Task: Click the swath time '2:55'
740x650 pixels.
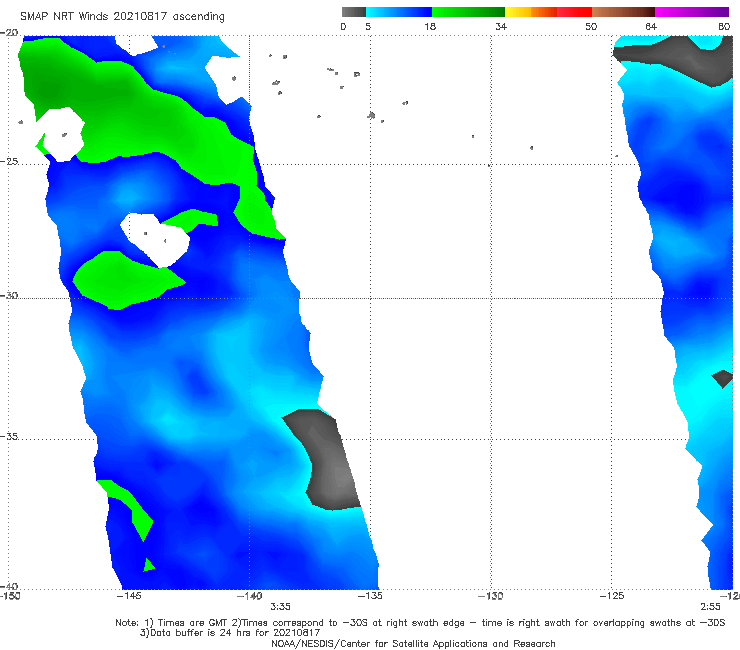Action: (710, 607)
